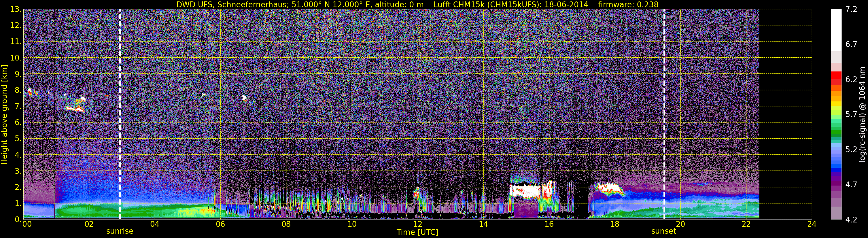Select the "Height above ground [km]" axis title
Screen dimensions: 868x238
(x=4, y=114)
